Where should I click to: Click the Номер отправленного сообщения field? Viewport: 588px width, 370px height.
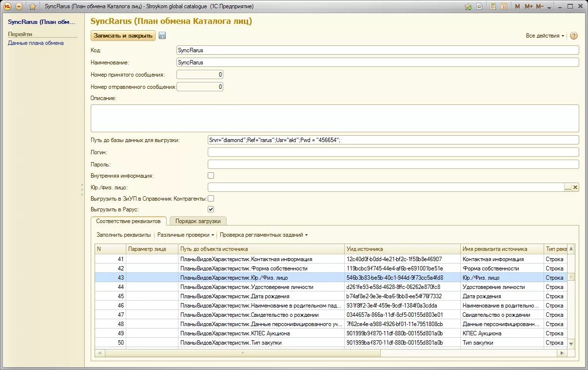200,87
